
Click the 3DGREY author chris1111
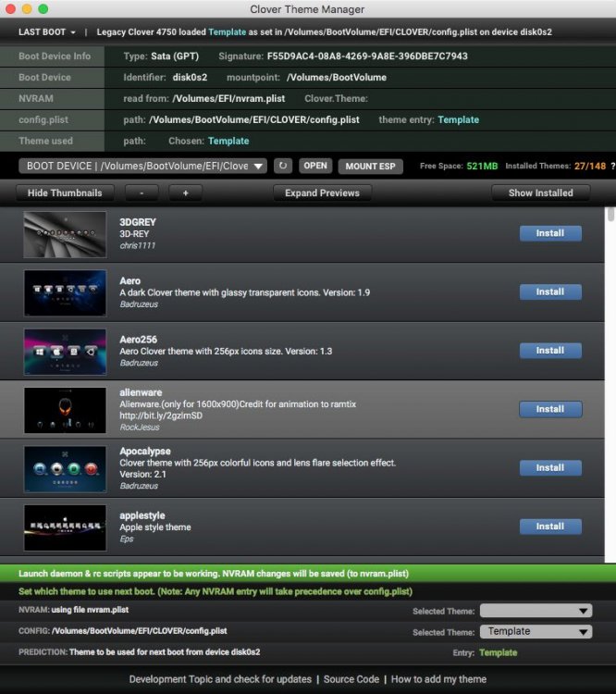[x=138, y=245]
